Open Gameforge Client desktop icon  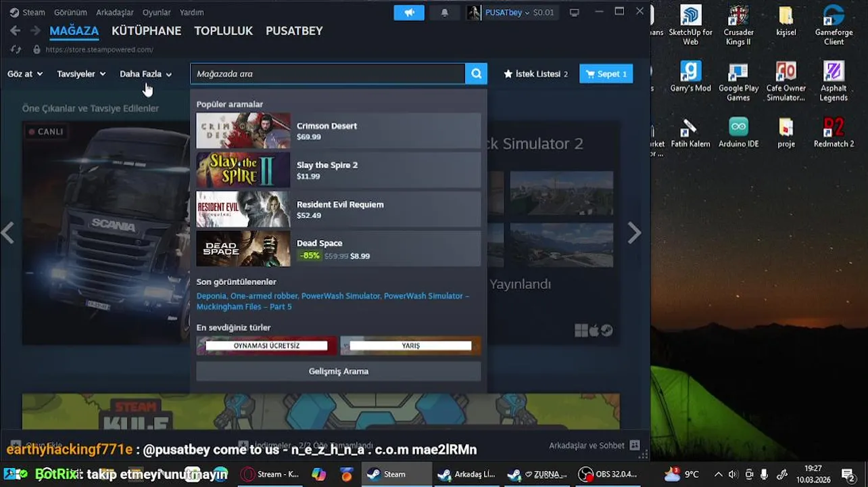[x=834, y=25]
